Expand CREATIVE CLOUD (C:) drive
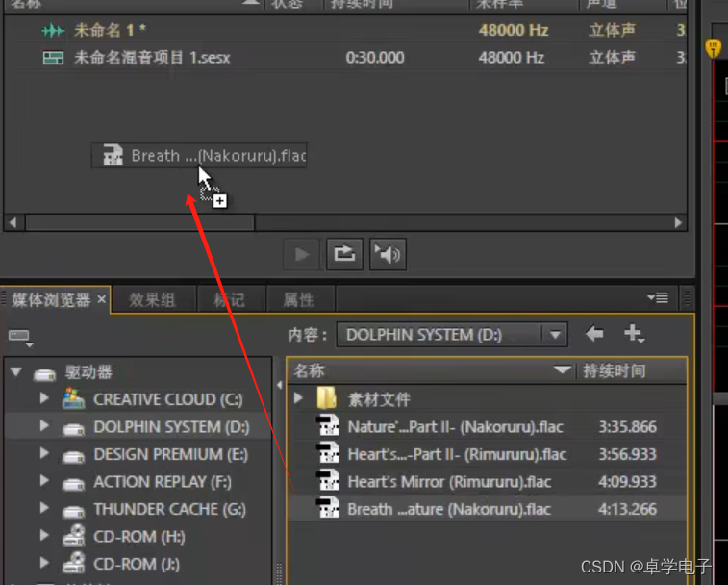 [x=44, y=398]
